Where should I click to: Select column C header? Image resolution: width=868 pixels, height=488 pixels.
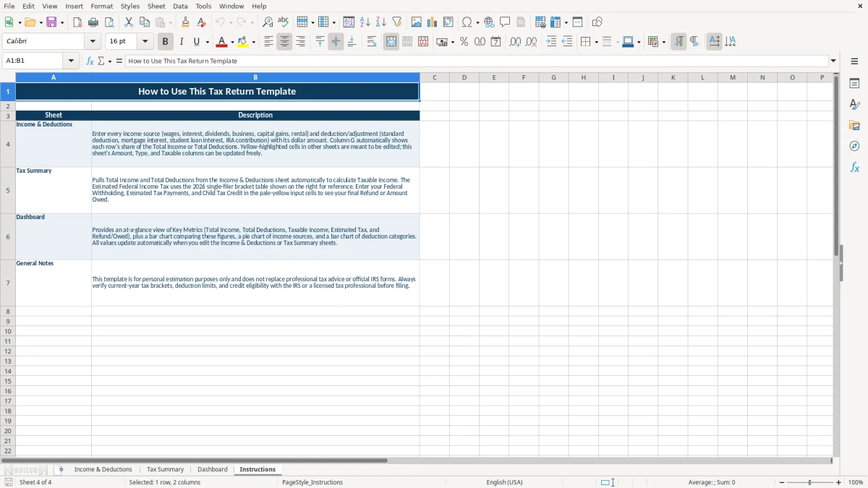tap(434, 77)
